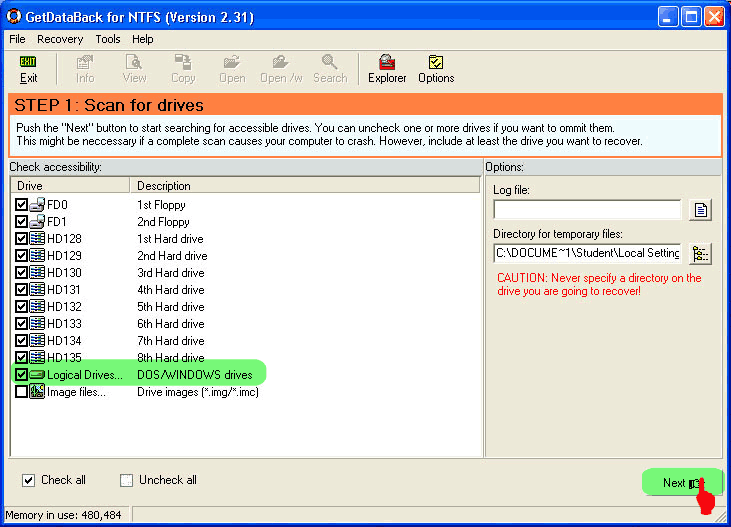Click the temporary files directory path field
This screenshot has height=527, width=731.
point(587,253)
